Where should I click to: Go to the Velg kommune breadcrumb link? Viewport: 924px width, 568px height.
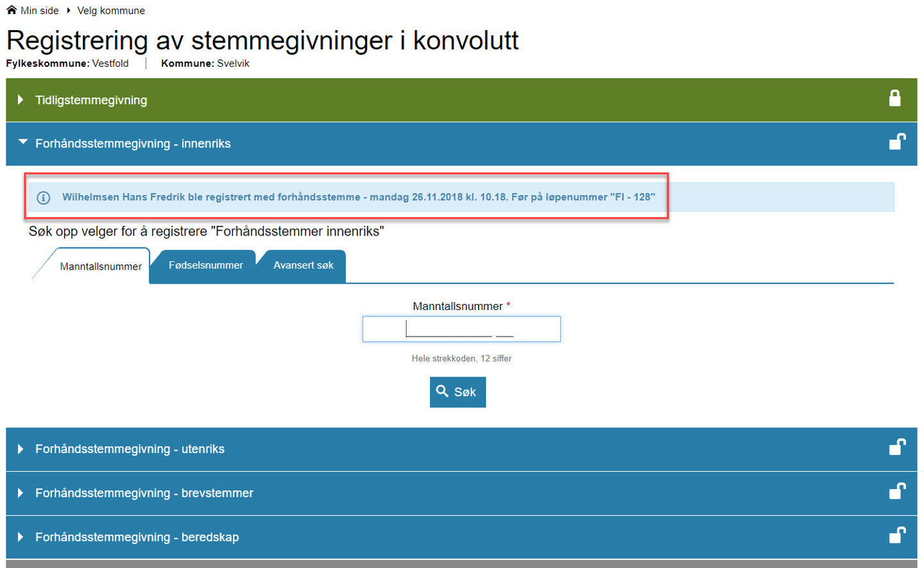111,11
